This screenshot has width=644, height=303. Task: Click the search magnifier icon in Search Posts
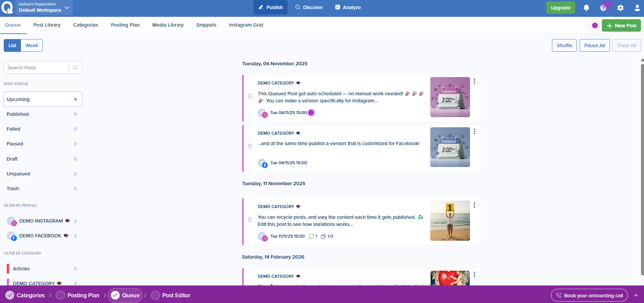[76, 68]
